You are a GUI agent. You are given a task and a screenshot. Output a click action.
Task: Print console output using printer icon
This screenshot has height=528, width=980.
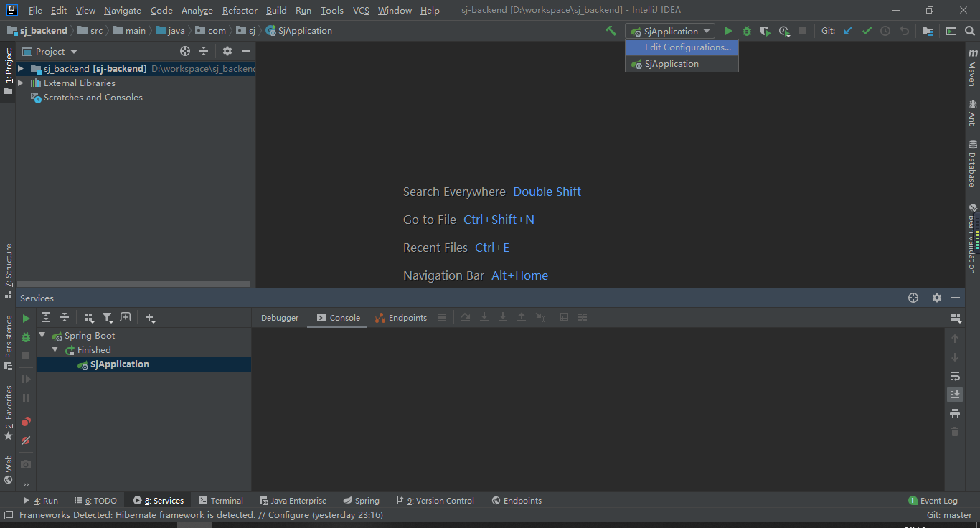pos(954,413)
